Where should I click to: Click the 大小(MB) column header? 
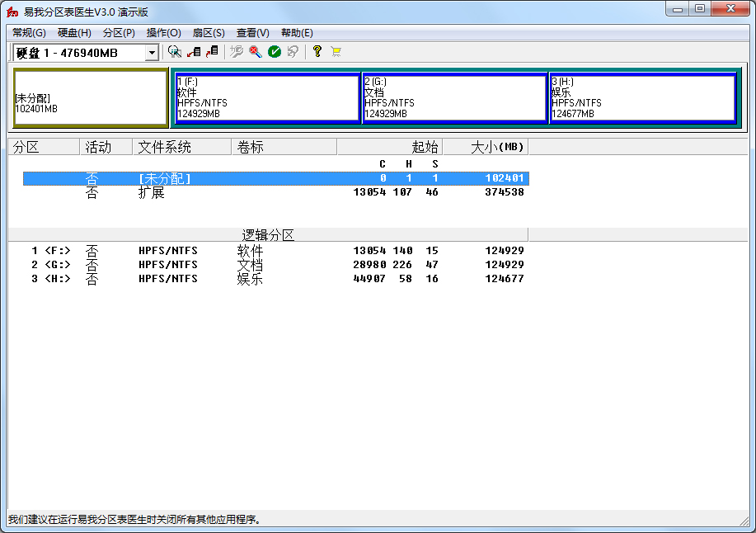point(486,147)
